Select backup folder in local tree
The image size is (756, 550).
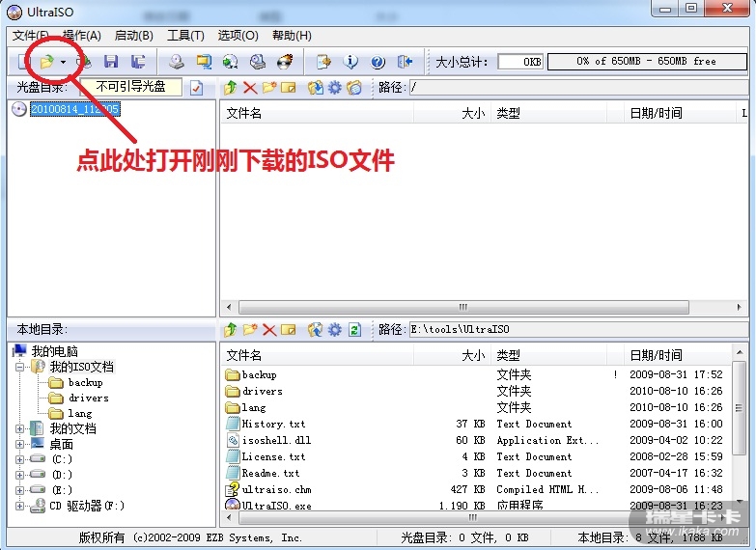[x=85, y=383]
